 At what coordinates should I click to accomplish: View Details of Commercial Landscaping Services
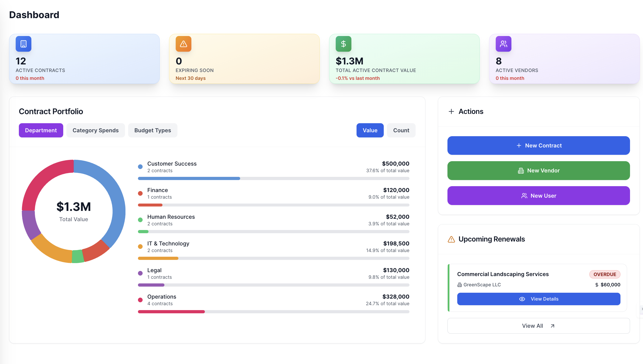point(538,299)
